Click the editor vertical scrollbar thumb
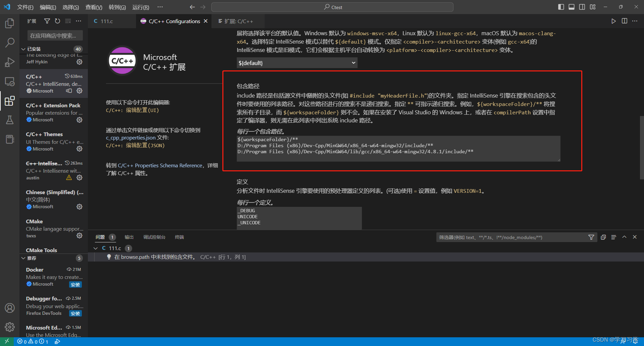This screenshot has width=644, height=346. coord(642,148)
